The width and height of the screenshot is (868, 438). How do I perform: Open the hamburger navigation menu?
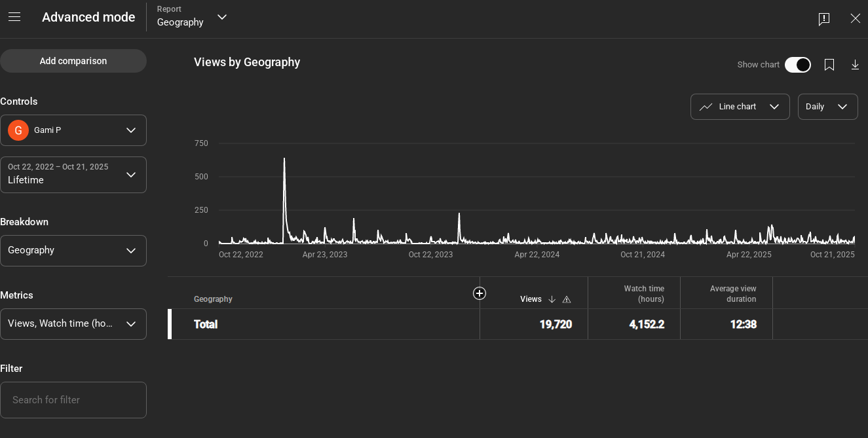click(x=14, y=18)
